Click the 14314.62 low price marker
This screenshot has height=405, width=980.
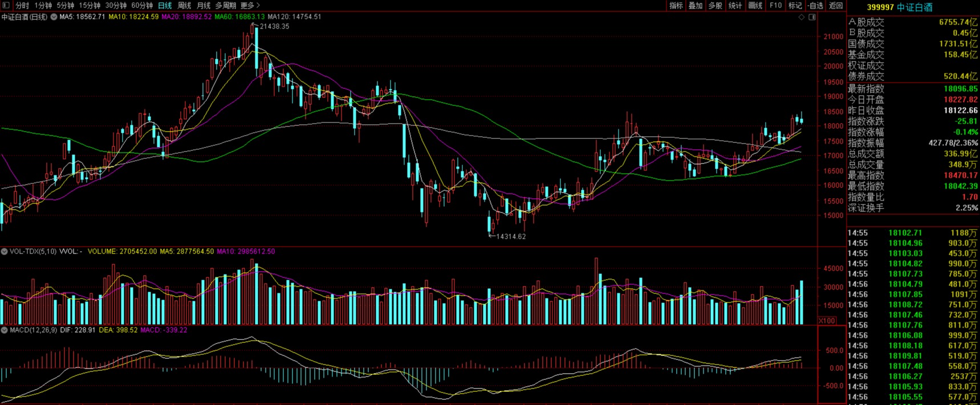[511, 236]
